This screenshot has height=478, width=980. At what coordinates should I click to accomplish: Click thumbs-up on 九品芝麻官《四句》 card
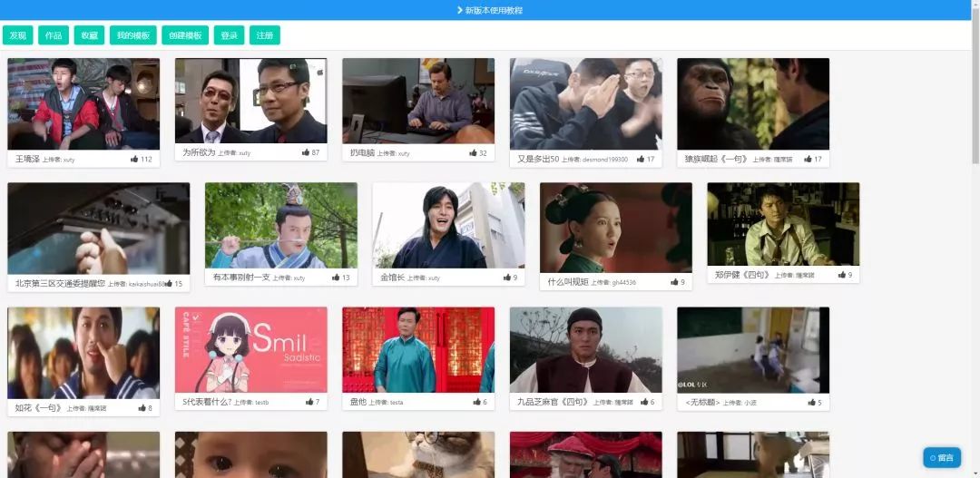click(x=644, y=402)
